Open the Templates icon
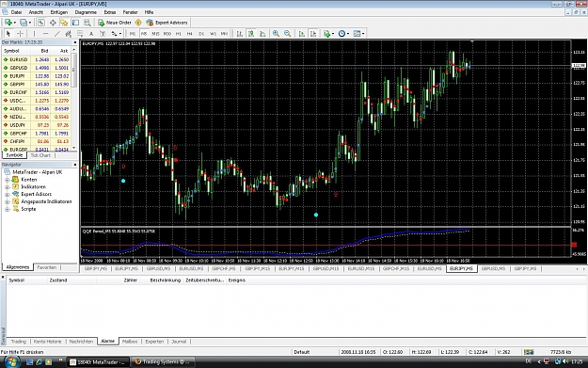 (357, 34)
